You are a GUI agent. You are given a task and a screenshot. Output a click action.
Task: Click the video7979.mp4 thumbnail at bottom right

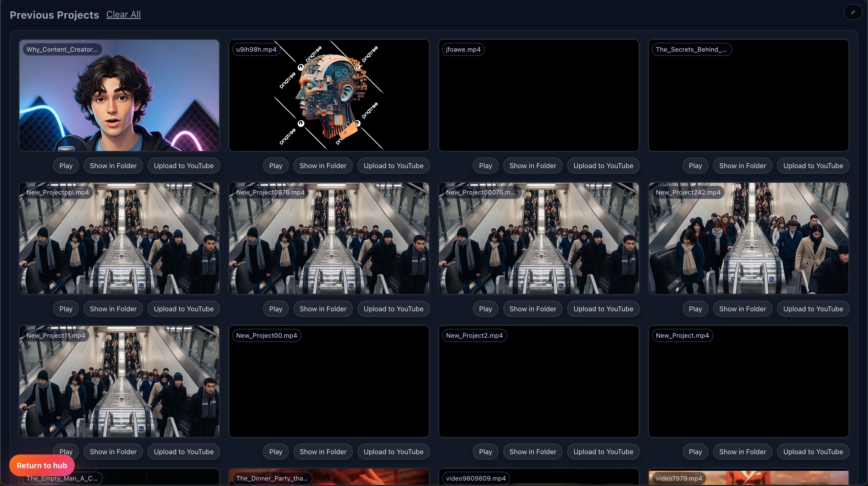coord(748,478)
